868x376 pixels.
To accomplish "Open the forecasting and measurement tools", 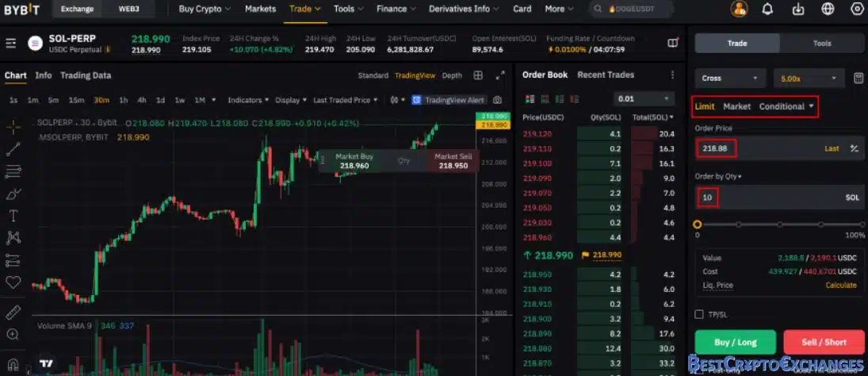I will pyautogui.click(x=13, y=259).
